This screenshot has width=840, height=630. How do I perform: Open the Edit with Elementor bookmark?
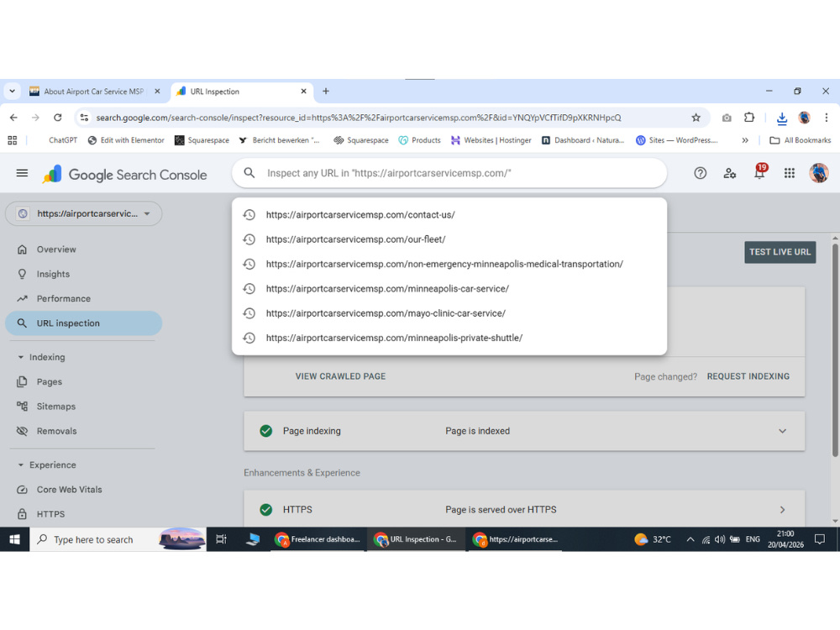[x=126, y=140]
